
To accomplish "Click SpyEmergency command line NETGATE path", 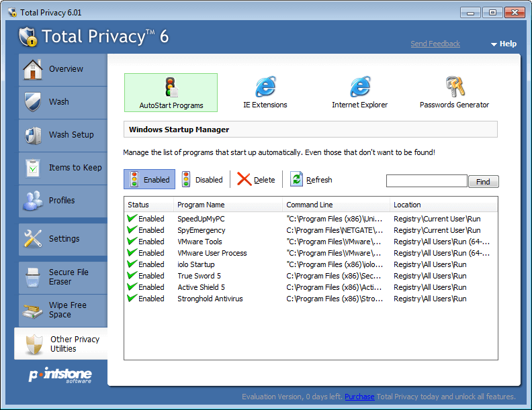I will pyautogui.click(x=335, y=230).
